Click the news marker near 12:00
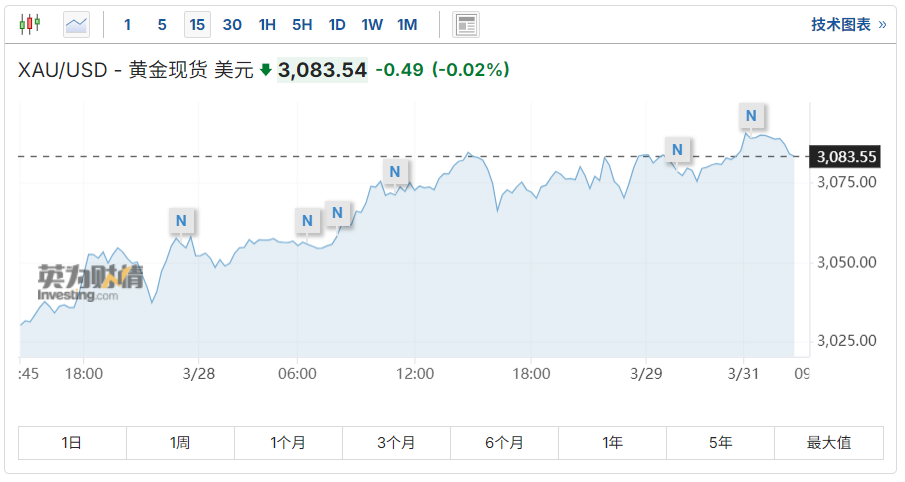905x482 pixels. pyautogui.click(x=395, y=171)
